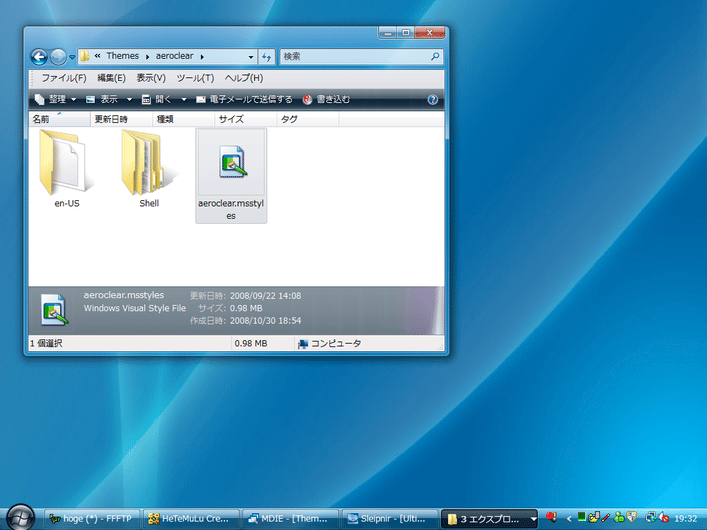The image size is (707, 530).
Task: Click the msstyles preview icon in details pane
Action: (x=54, y=310)
